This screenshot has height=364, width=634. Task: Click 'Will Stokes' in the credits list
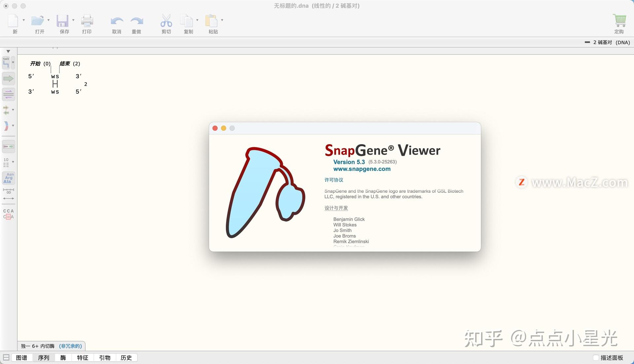click(x=345, y=225)
